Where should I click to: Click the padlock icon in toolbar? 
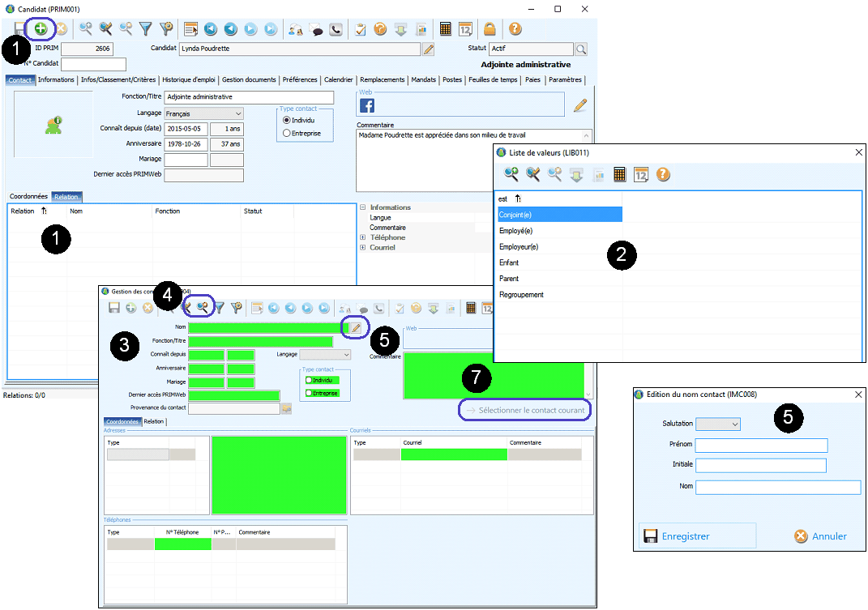tap(490, 28)
